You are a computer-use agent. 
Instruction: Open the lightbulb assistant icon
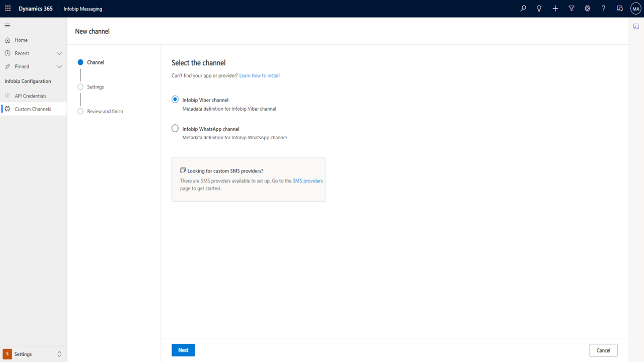click(539, 9)
